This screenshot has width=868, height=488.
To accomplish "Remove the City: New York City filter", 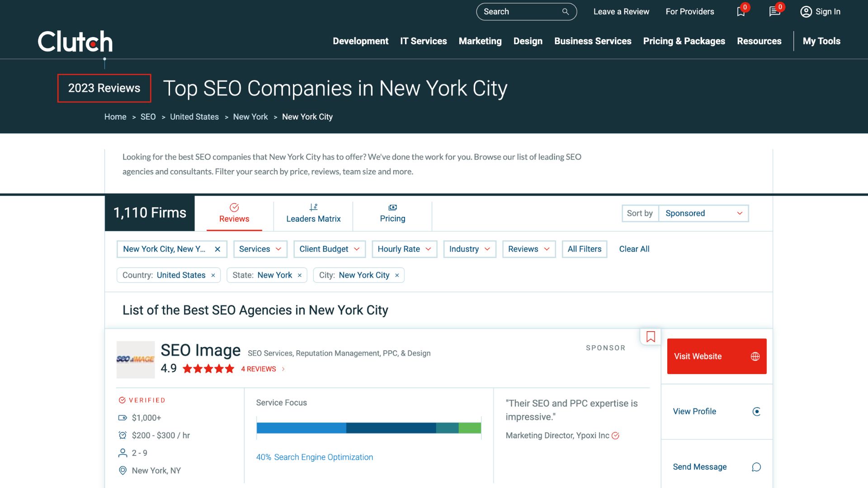I will pyautogui.click(x=397, y=275).
